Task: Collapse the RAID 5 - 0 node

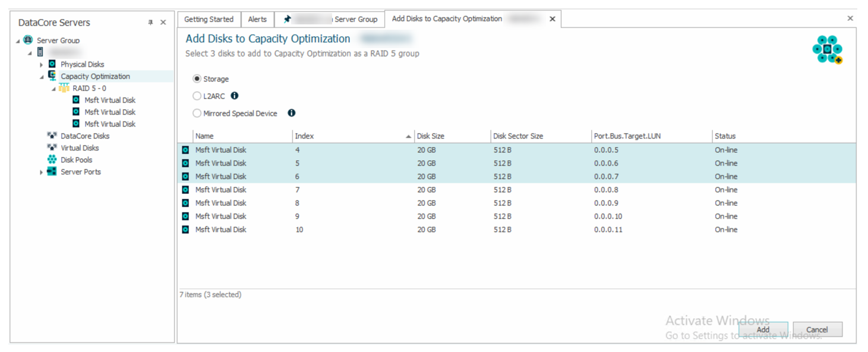Action: point(53,89)
